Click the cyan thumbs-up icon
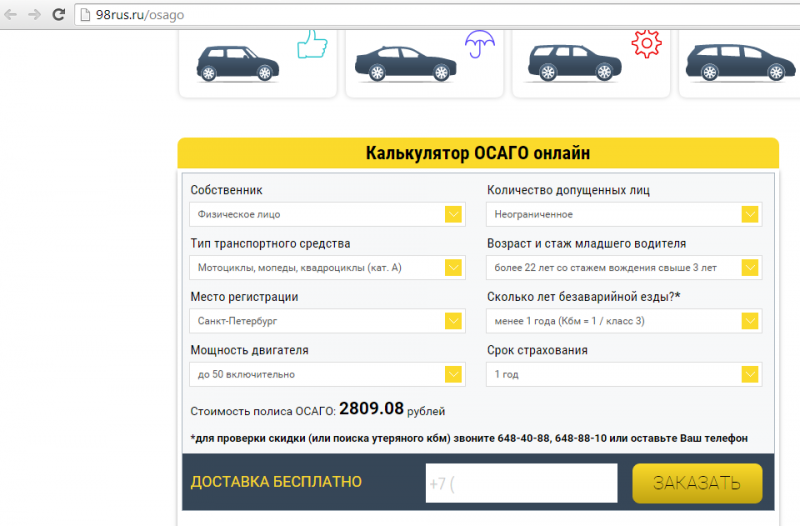 tap(312, 44)
